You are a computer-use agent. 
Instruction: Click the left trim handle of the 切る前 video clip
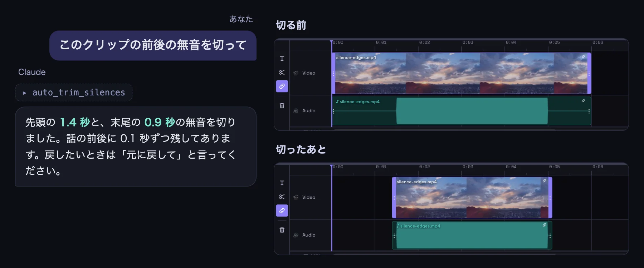point(333,74)
